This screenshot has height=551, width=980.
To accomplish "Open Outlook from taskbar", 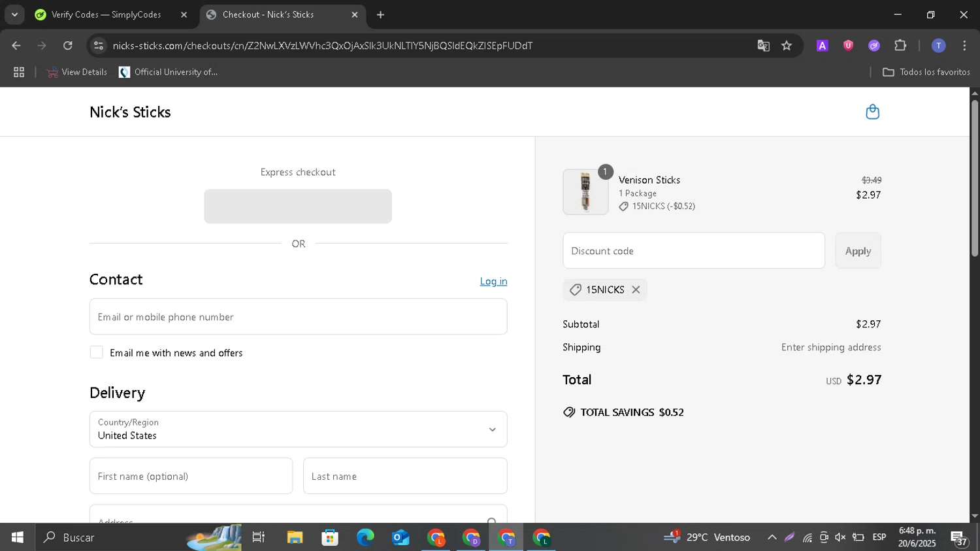I will point(400,537).
